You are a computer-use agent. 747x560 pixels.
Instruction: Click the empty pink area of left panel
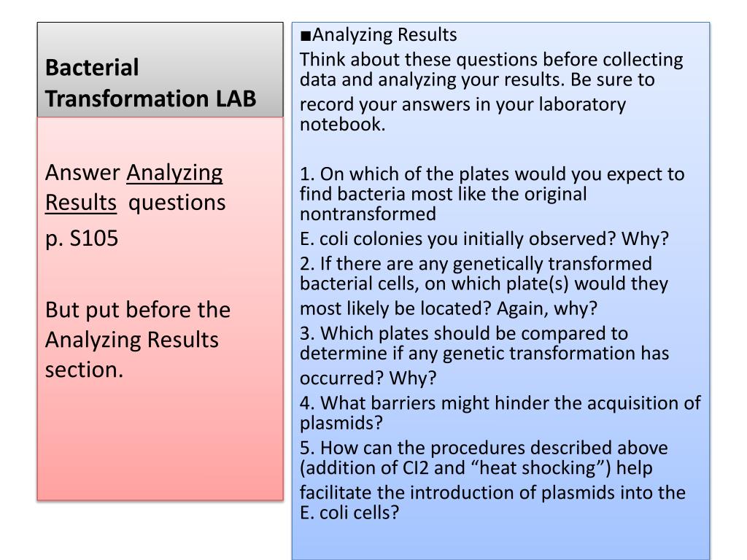[x=160, y=443]
